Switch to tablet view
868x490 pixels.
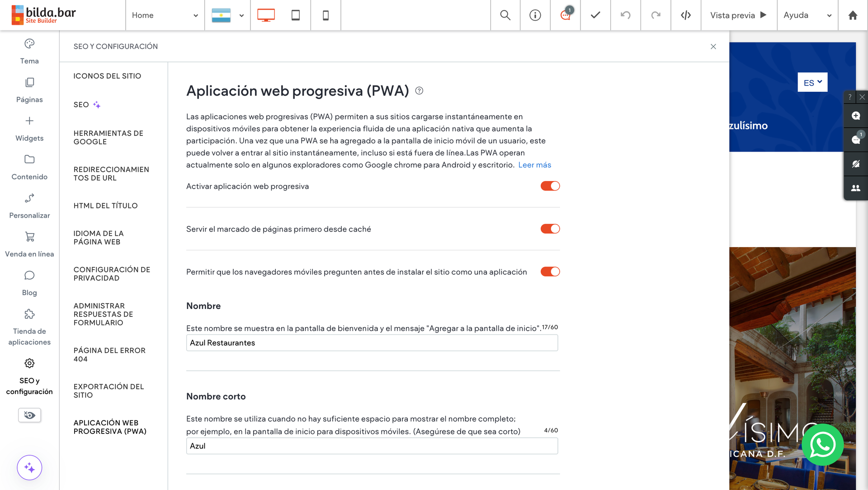[x=296, y=15]
